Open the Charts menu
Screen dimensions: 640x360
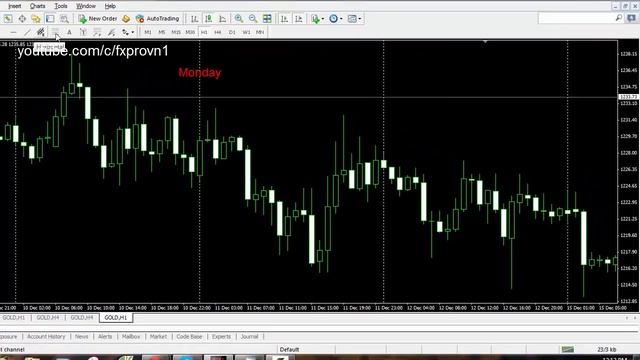coord(38,6)
